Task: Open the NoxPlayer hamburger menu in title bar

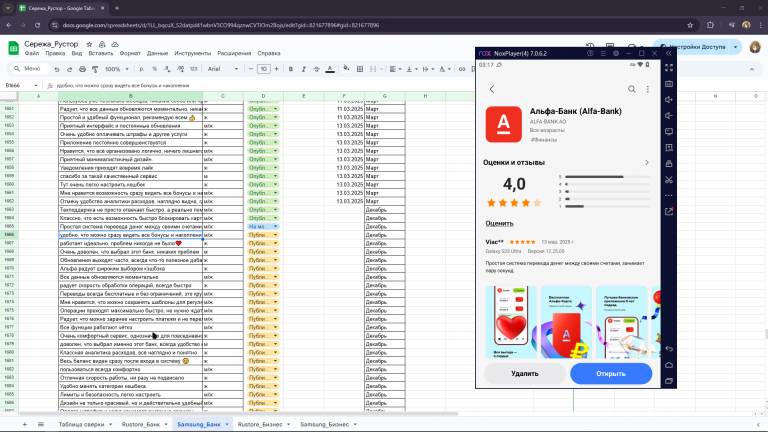Action: click(x=603, y=53)
